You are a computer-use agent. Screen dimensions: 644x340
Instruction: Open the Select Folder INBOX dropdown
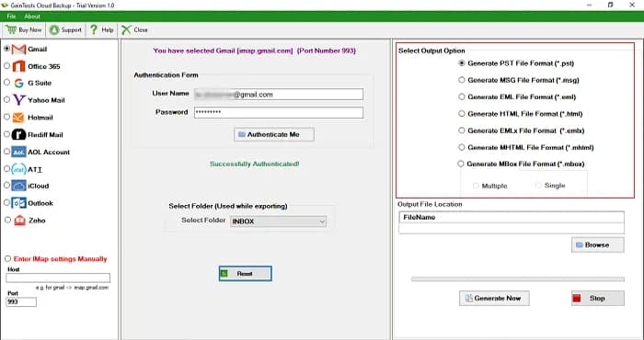(x=278, y=221)
